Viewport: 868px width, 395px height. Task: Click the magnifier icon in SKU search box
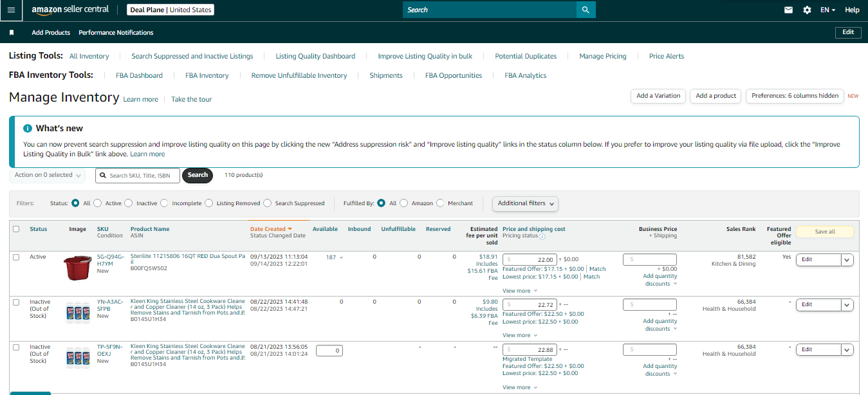tap(103, 175)
